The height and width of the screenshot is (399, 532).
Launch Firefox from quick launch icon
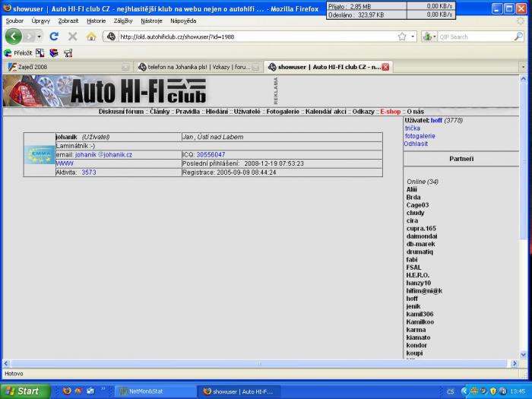coord(67,391)
